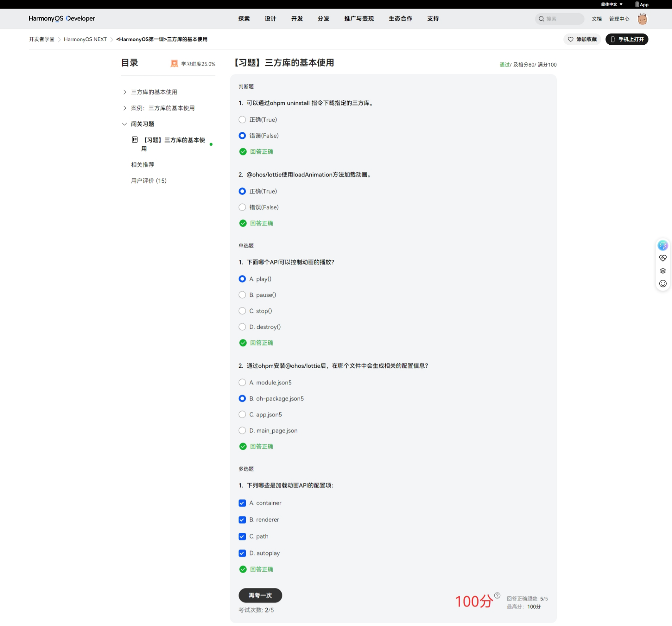
Task: Open 用户评价 (15) in sidebar
Action: (x=149, y=181)
